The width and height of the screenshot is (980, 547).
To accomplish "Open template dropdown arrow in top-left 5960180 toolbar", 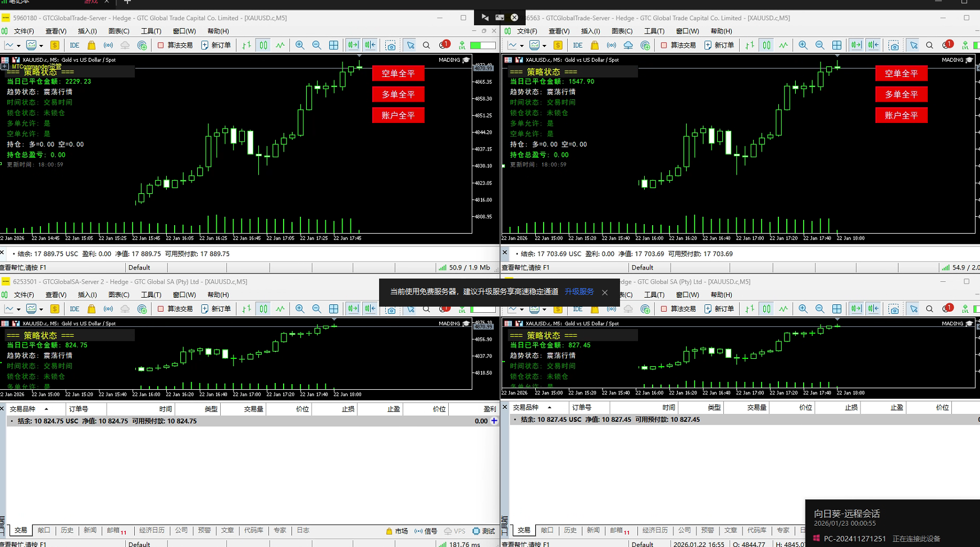I will coord(41,46).
